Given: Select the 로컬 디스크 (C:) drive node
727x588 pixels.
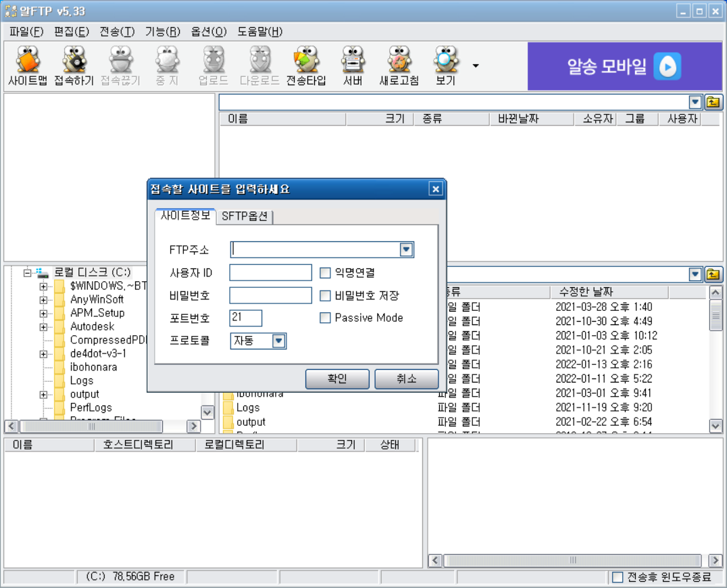Looking at the screenshot, I should point(93,272).
